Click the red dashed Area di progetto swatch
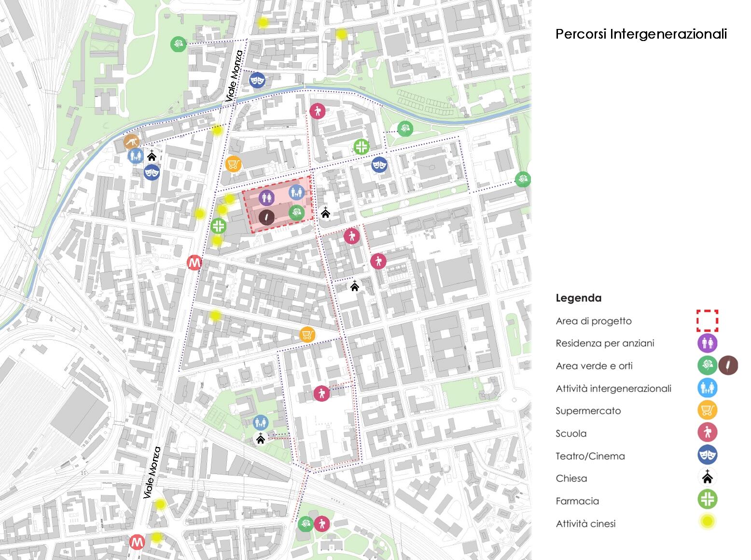The width and height of the screenshot is (751, 560). [x=707, y=321]
